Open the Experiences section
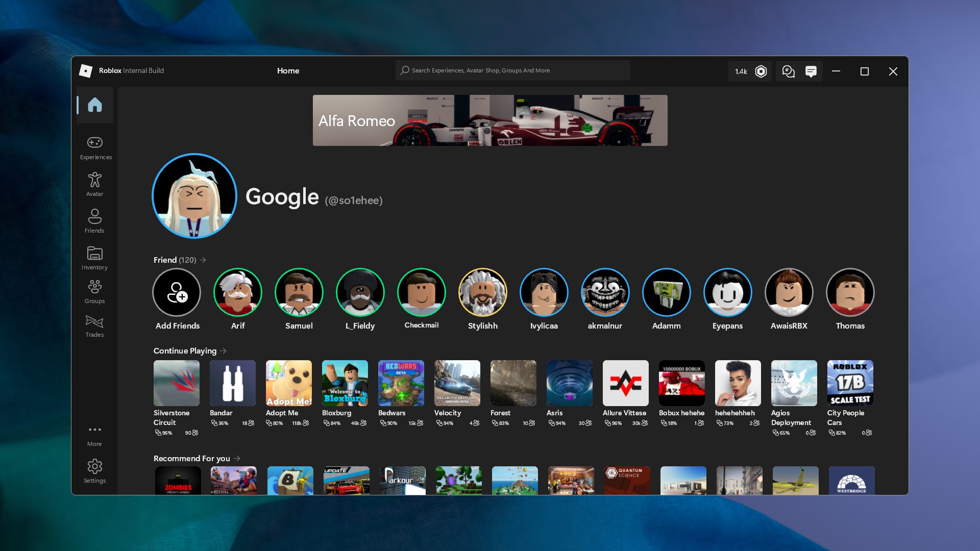This screenshot has width=980, height=551. coord(94,146)
